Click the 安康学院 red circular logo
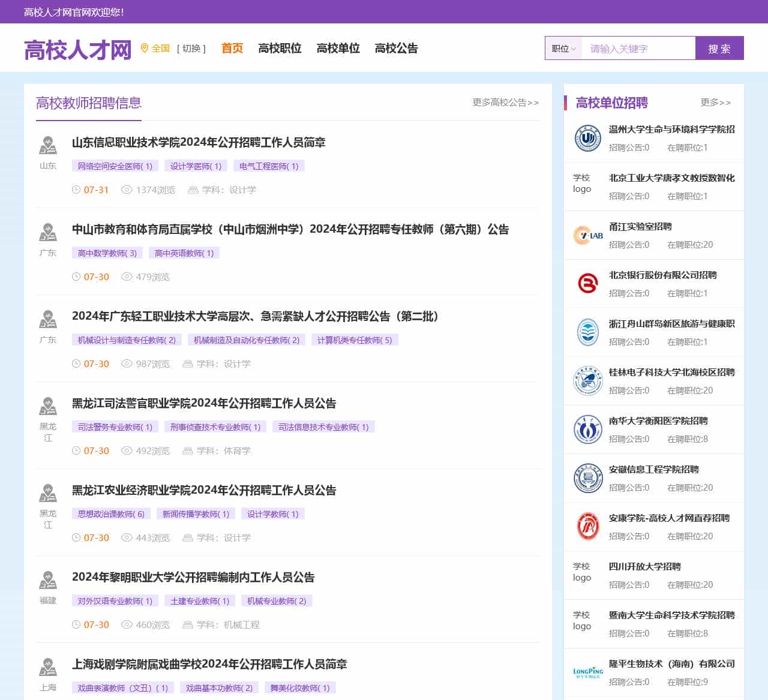This screenshot has height=700, width=768. tap(587, 527)
